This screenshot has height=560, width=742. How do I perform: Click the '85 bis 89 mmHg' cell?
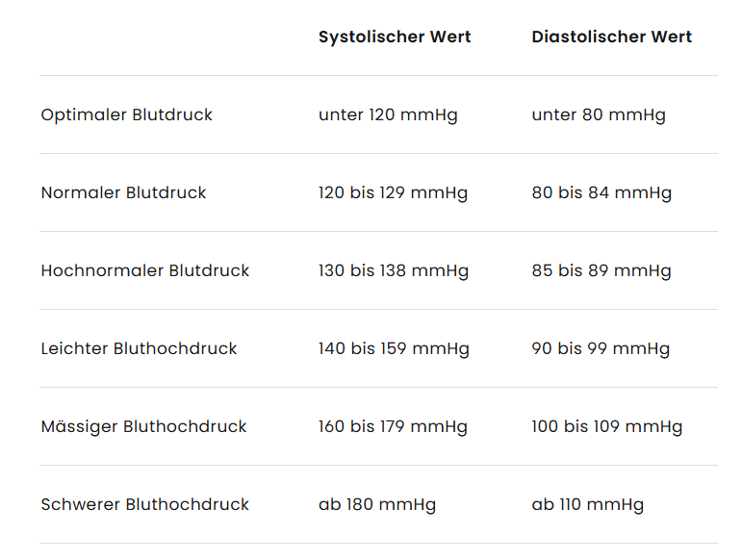(601, 271)
